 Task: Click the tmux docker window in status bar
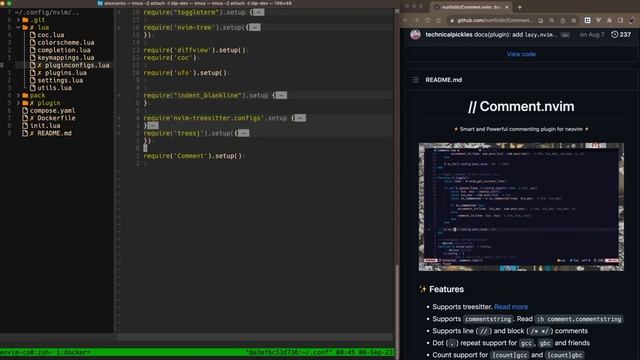[x=72, y=352]
